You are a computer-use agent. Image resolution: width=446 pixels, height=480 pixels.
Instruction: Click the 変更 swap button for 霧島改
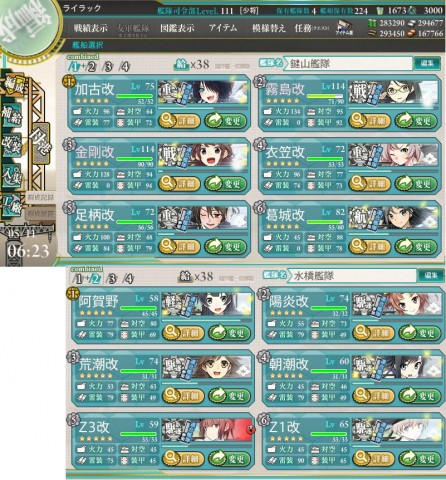point(416,121)
